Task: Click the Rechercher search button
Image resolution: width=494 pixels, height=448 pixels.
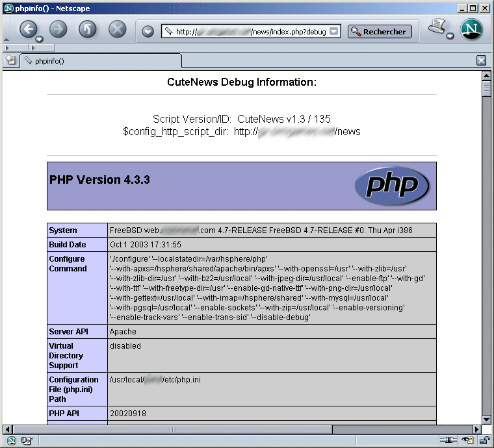Action: pyautogui.click(x=380, y=32)
